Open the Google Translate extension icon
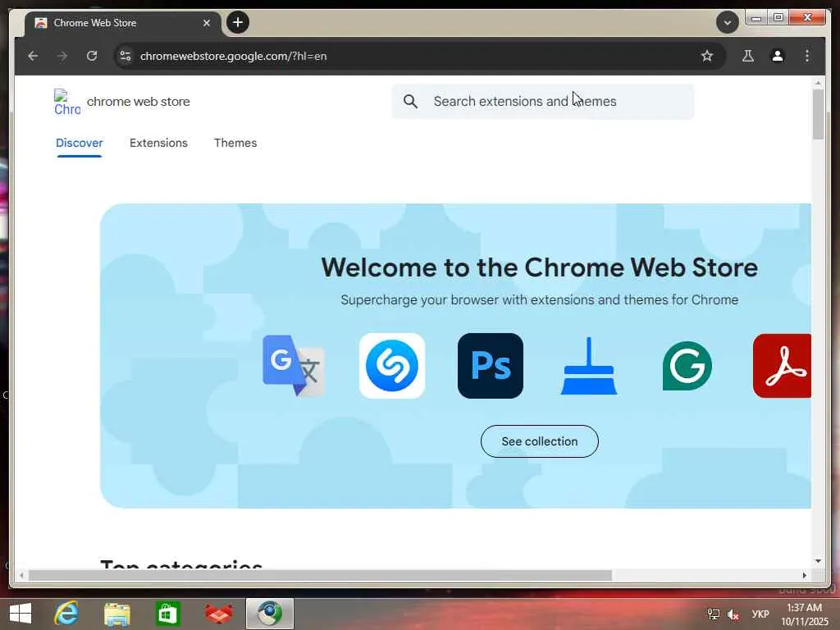The image size is (840, 630). click(x=294, y=366)
